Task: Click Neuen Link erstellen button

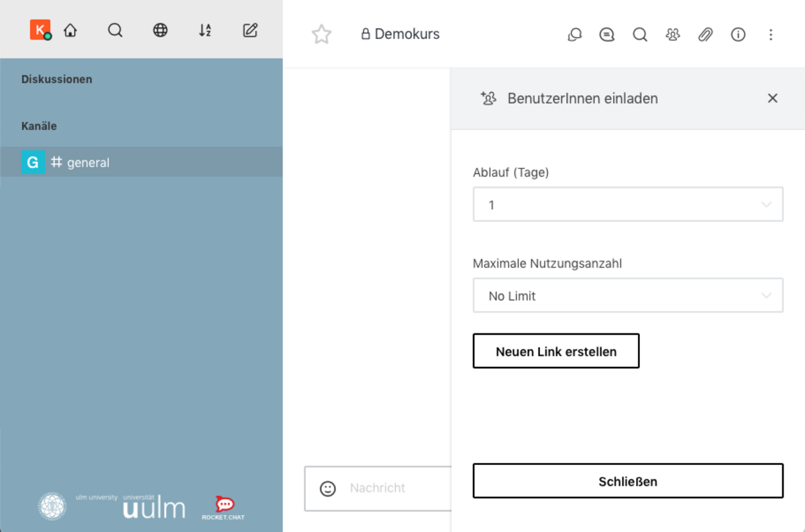Action: tap(556, 351)
